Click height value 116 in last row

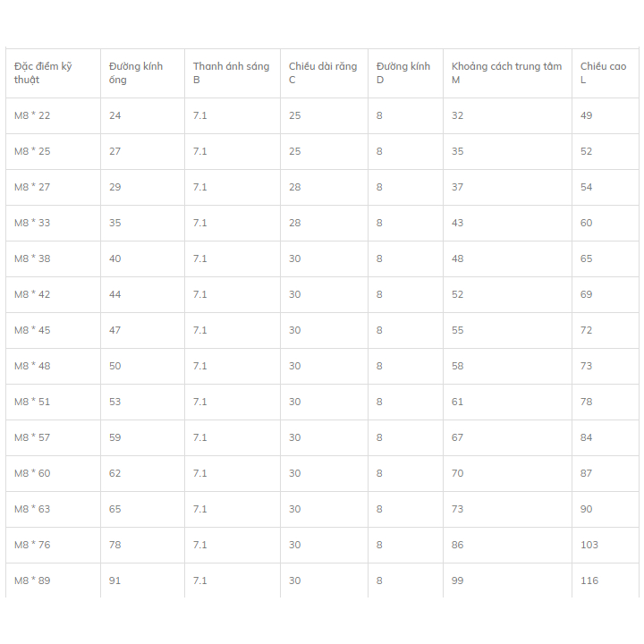point(589,580)
